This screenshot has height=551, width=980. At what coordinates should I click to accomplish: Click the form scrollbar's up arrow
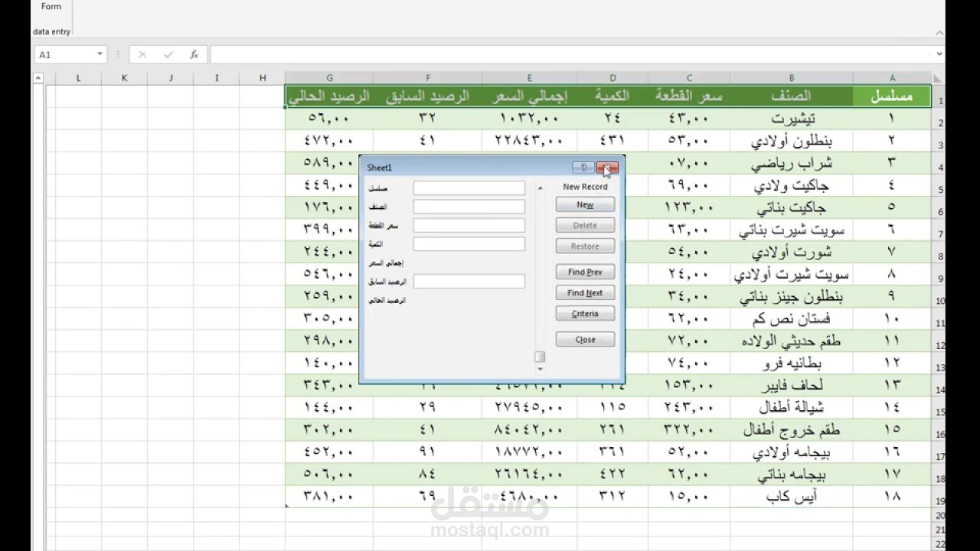(x=540, y=187)
